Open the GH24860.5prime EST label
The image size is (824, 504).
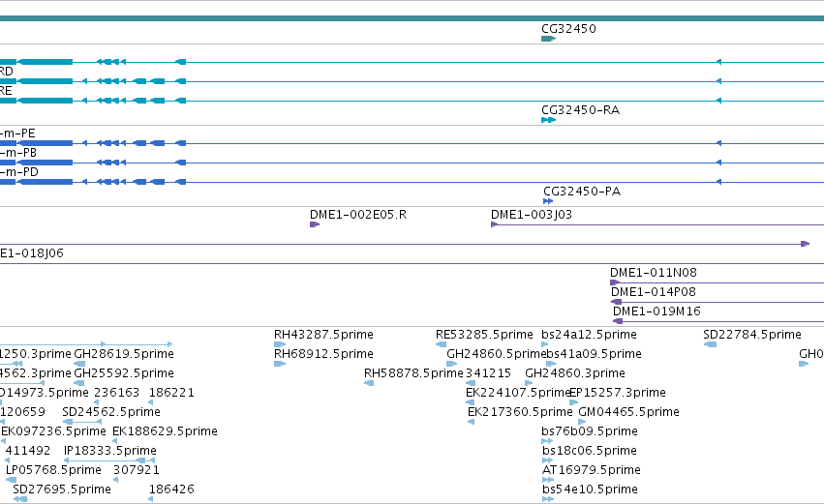pyautogui.click(x=497, y=354)
